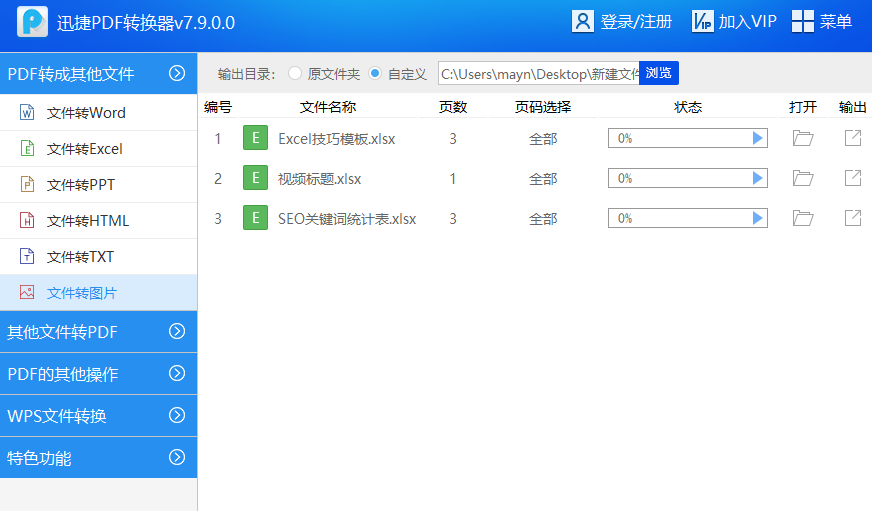Open output folder for 视频标题.xlsx
This screenshot has height=511, width=872.
[802, 178]
